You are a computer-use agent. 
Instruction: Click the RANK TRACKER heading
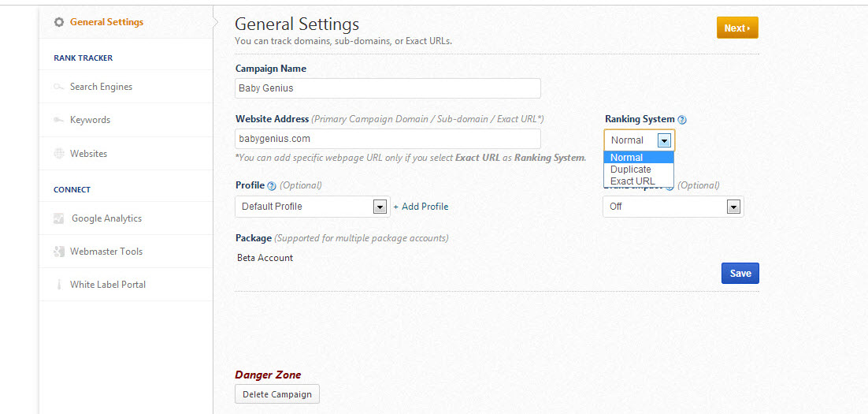(83, 58)
